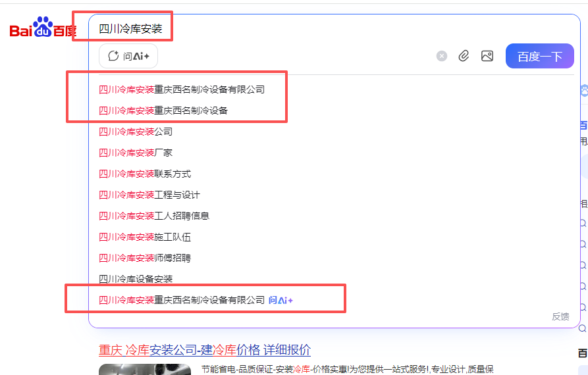Image resolution: width=588 pixels, height=375 pixels.
Task: Select the 四川冷库安装工程与设计 suggestion
Action: pos(149,195)
